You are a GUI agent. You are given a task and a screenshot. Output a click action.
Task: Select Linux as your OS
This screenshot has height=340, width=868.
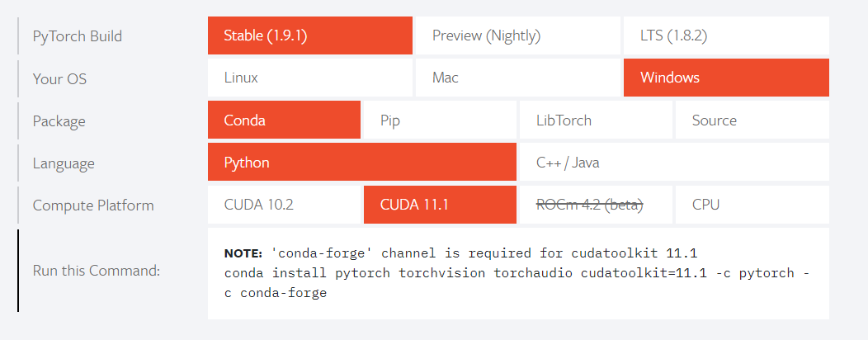309,78
